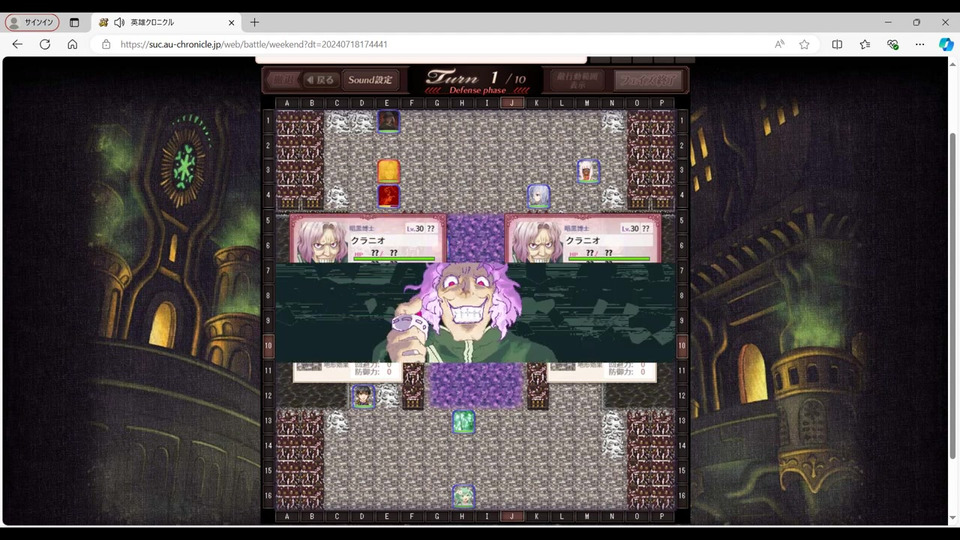
Task: Select the 英雄クロニクル browser tab
Action: point(167,22)
